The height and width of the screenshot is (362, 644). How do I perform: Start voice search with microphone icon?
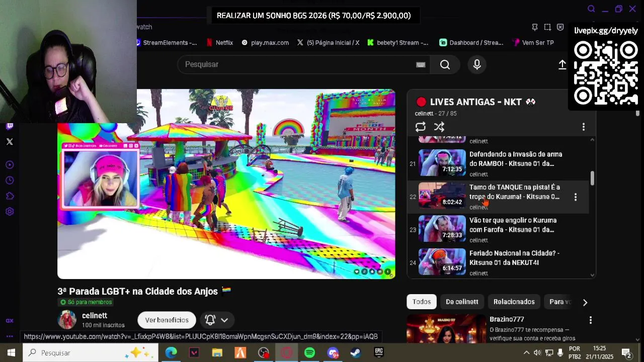(477, 64)
